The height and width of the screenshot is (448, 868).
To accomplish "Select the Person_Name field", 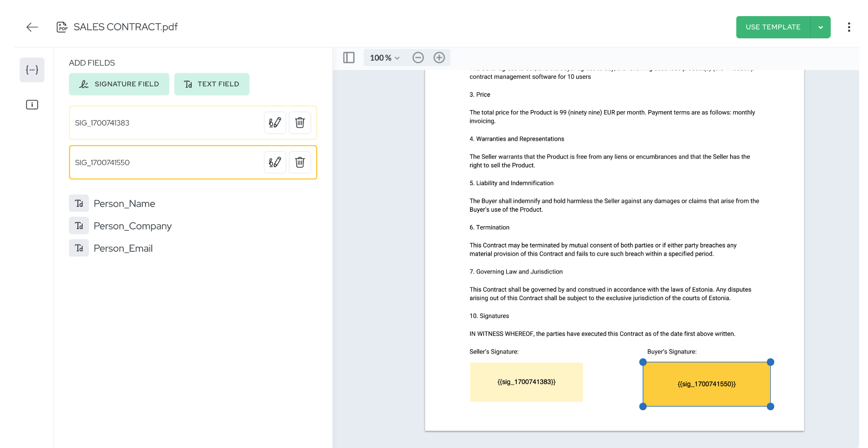I will pyautogui.click(x=124, y=203).
